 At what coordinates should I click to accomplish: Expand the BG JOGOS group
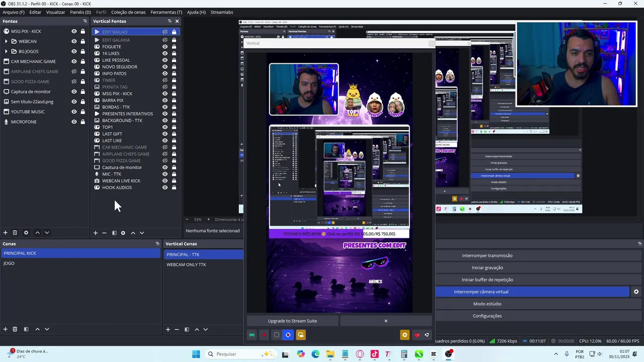pos(6,51)
